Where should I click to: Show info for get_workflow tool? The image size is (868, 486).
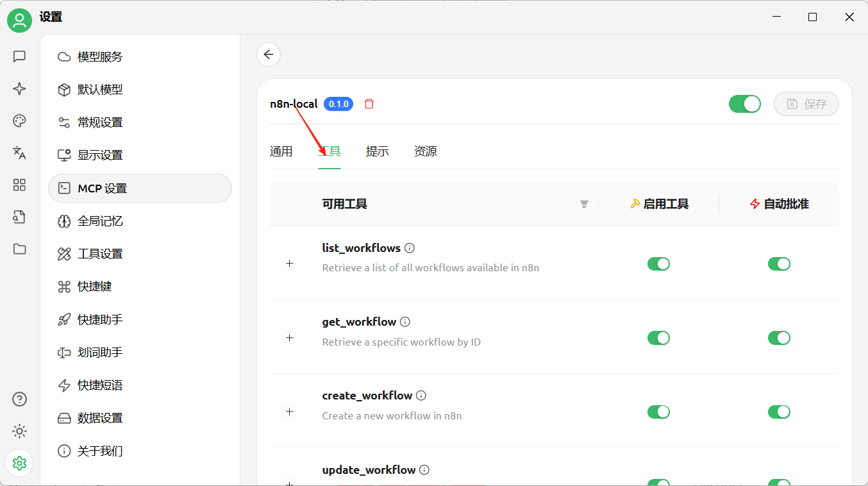click(x=405, y=322)
